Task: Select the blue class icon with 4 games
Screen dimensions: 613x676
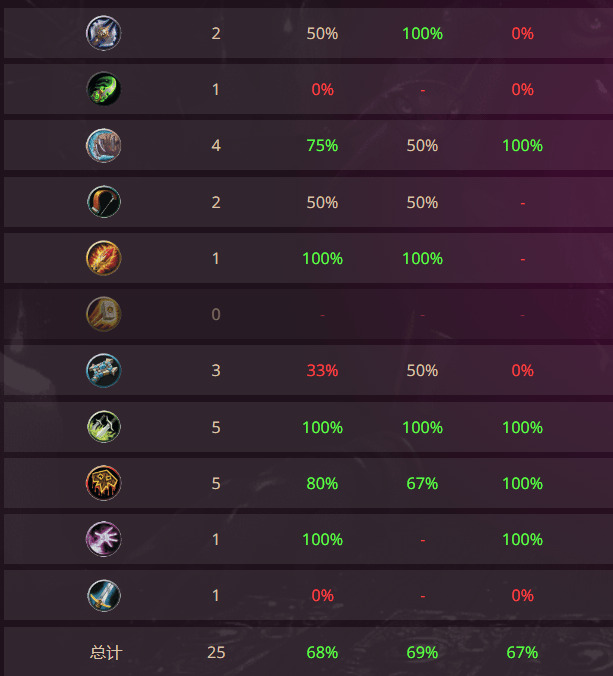Action: (x=103, y=145)
